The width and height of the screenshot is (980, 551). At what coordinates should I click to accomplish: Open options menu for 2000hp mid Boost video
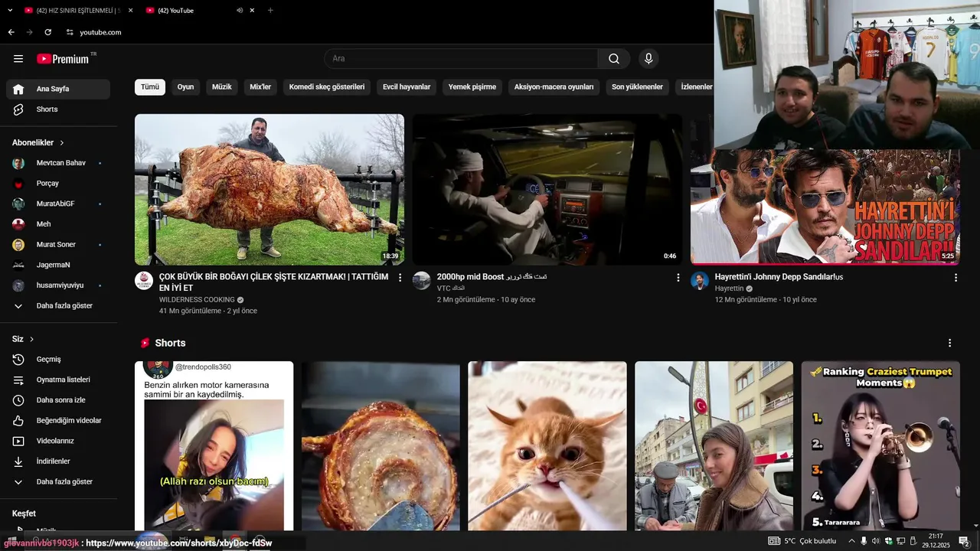point(678,278)
